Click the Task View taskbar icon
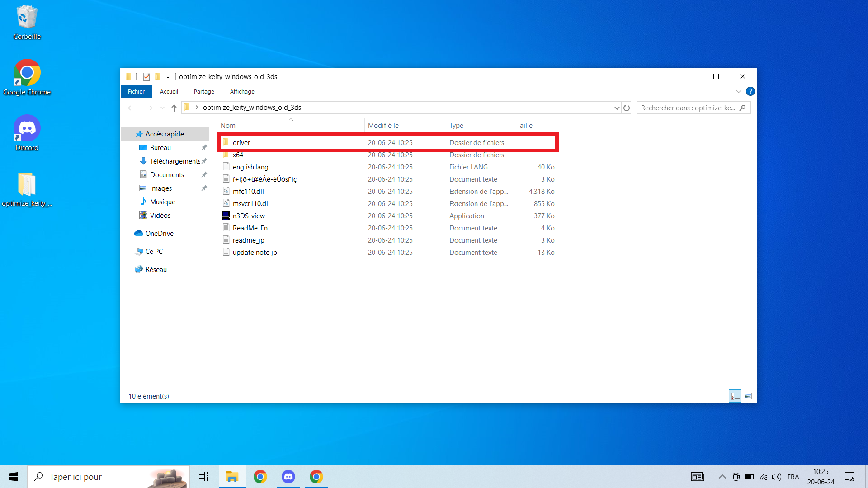Image resolution: width=868 pixels, height=488 pixels. (x=203, y=477)
